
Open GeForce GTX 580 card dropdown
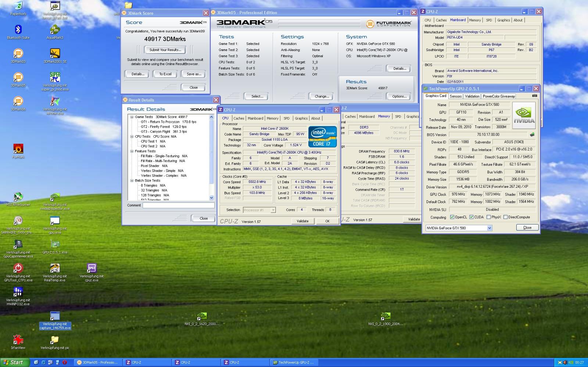pos(489,228)
